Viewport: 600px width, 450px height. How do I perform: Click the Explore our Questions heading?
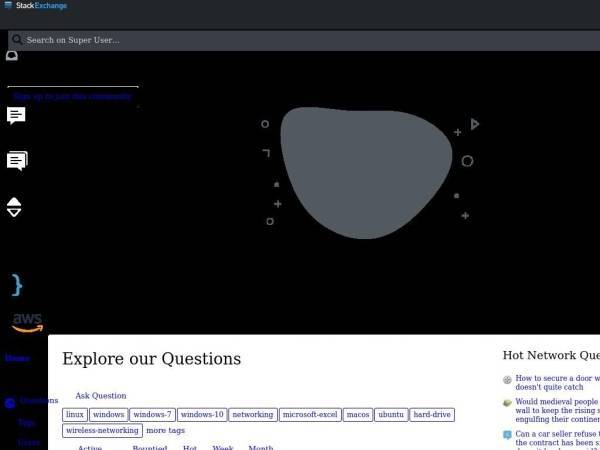(152, 359)
